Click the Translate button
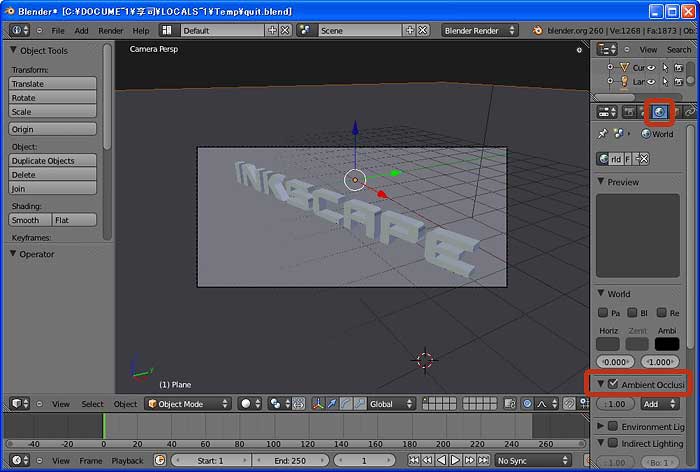700x472 pixels. point(52,84)
